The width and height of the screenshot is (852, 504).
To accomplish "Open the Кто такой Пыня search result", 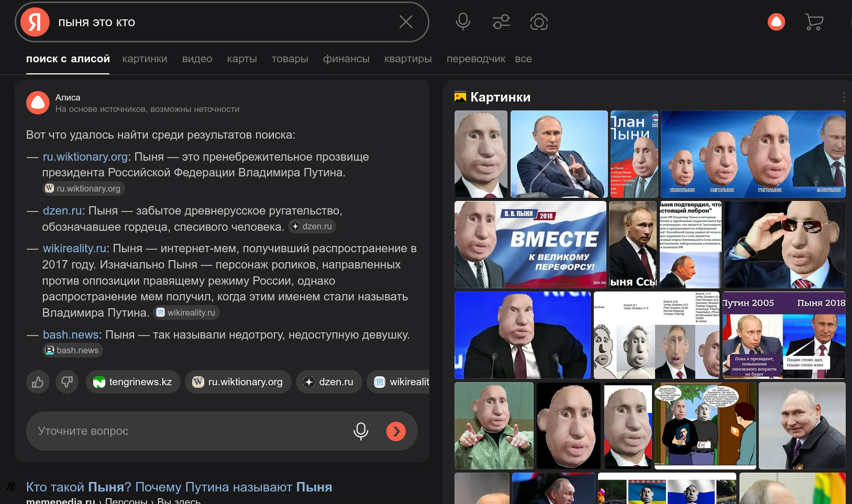I will [179, 487].
